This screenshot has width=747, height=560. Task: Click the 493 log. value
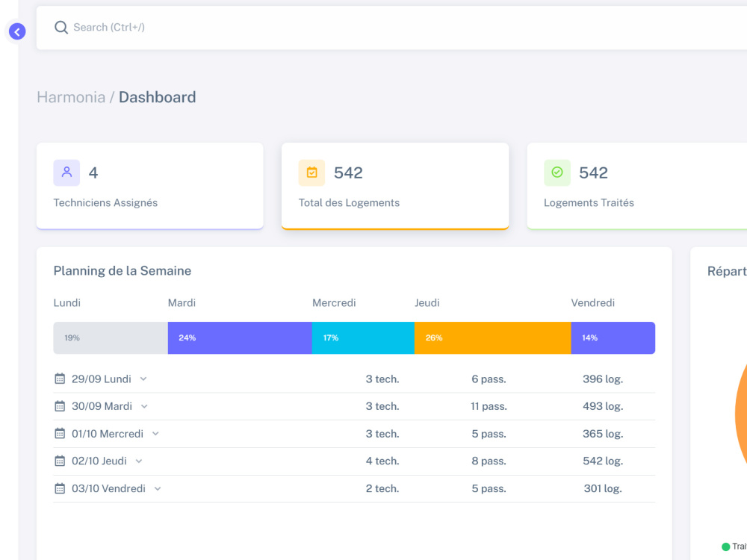click(603, 406)
